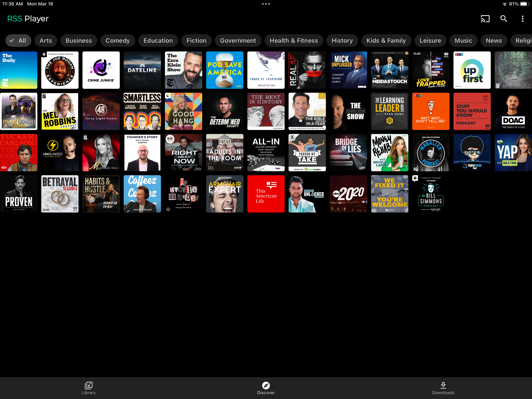Open Money Rehab with Nicole Lapin
The image size is (532, 399).
390,153
